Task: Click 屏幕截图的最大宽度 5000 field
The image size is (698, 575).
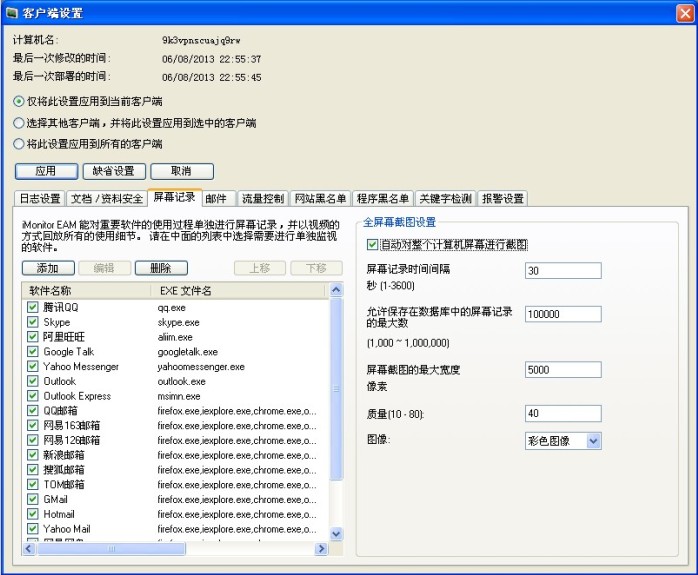Action: pyautogui.click(x=563, y=369)
